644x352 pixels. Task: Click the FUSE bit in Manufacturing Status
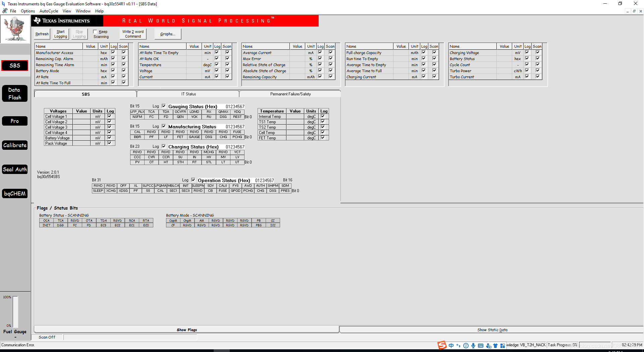[x=237, y=132]
